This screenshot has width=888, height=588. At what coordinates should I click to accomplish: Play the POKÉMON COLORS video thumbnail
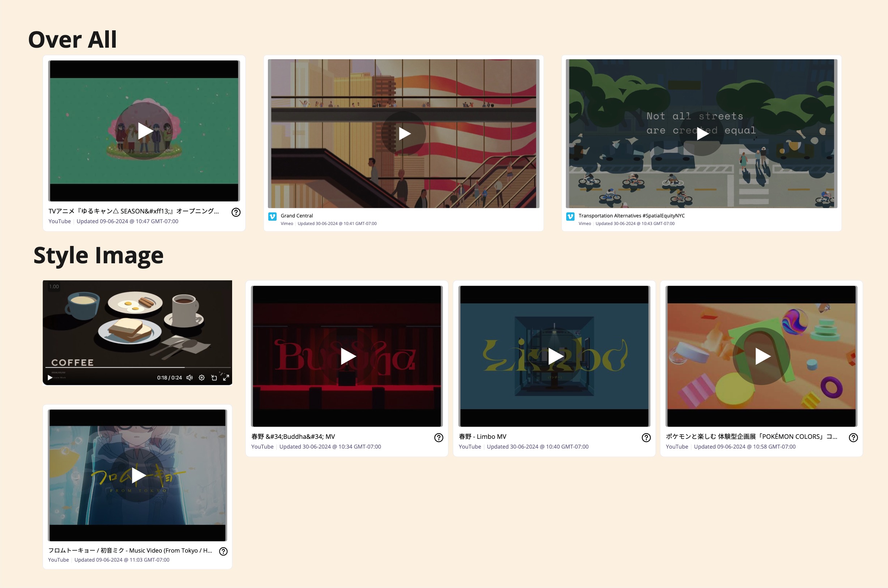pyautogui.click(x=762, y=356)
